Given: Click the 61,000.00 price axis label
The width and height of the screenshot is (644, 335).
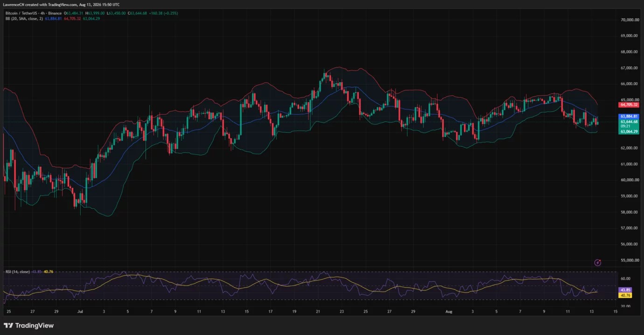Looking at the screenshot, I should (630, 164).
